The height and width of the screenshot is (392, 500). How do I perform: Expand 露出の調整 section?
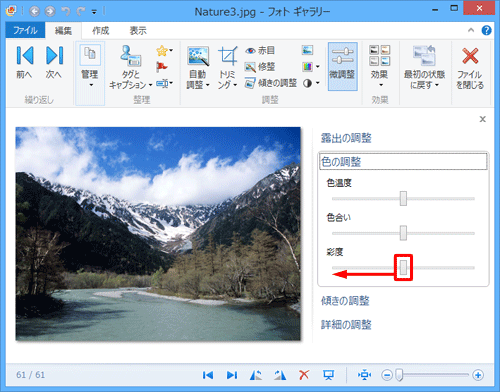click(x=346, y=138)
